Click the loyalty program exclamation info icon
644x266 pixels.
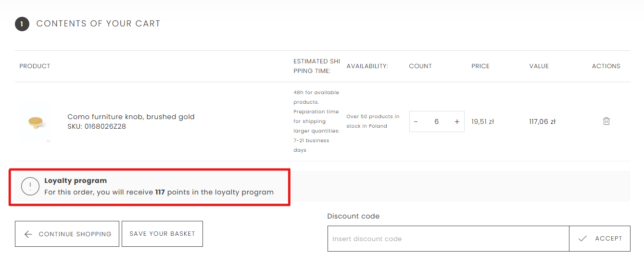[x=30, y=186]
